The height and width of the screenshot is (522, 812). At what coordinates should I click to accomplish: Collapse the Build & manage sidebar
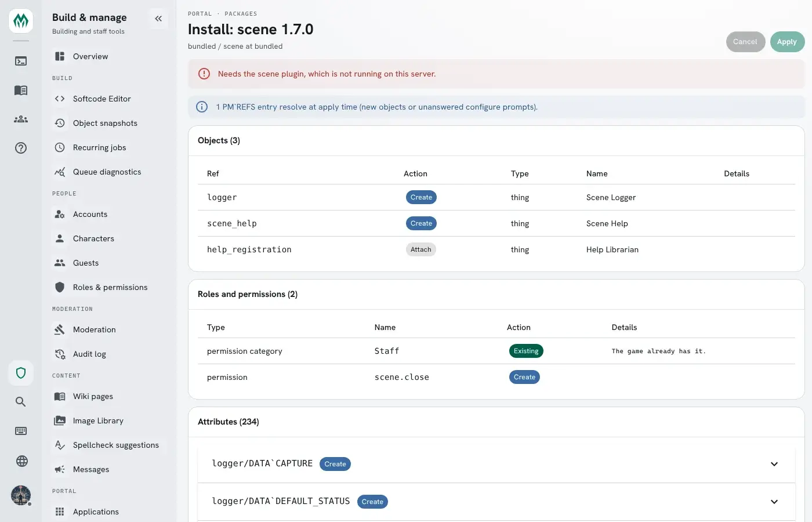click(x=158, y=19)
